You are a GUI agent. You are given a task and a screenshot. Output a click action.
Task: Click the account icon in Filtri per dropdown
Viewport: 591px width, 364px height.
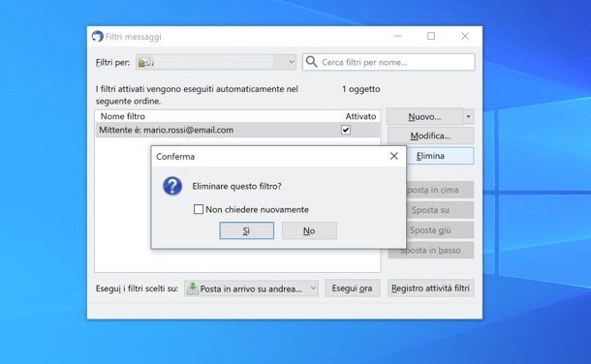coord(144,63)
